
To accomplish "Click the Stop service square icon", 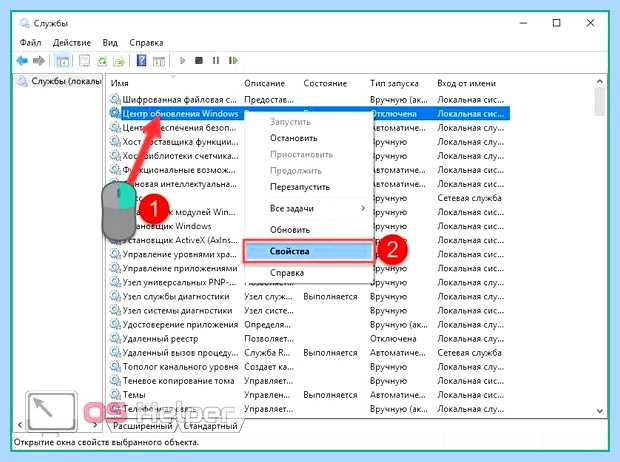I will click(199, 61).
